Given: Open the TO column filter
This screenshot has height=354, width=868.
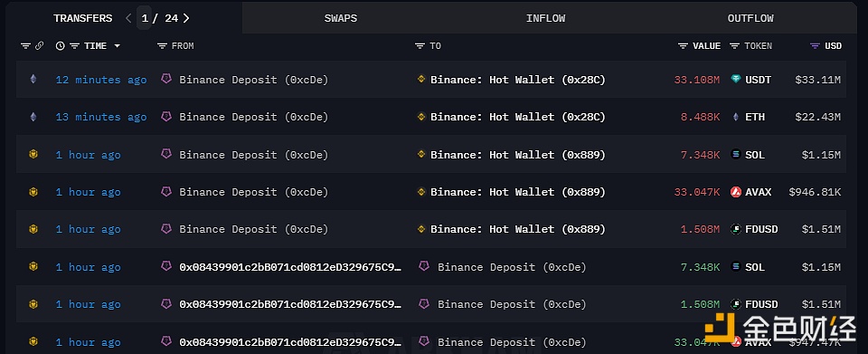Looking at the screenshot, I should (420, 46).
